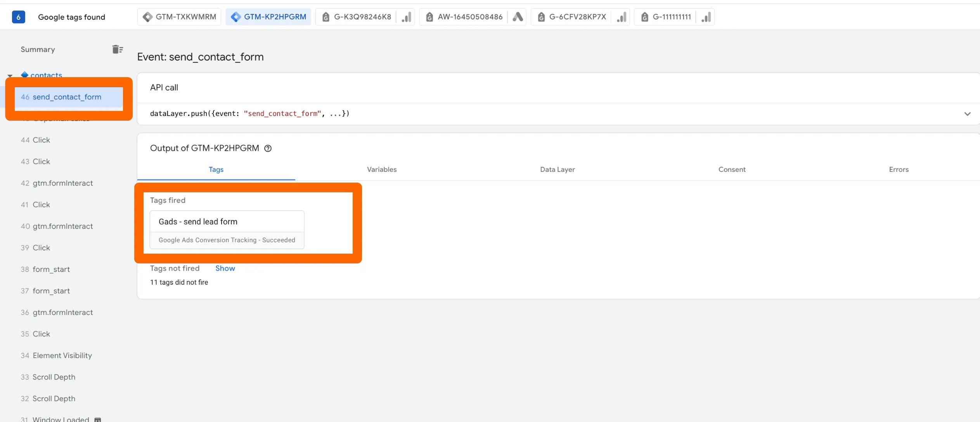Open the AW-16450508486 Google tag
Image resolution: width=980 pixels, height=422 pixels.
coord(464,17)
